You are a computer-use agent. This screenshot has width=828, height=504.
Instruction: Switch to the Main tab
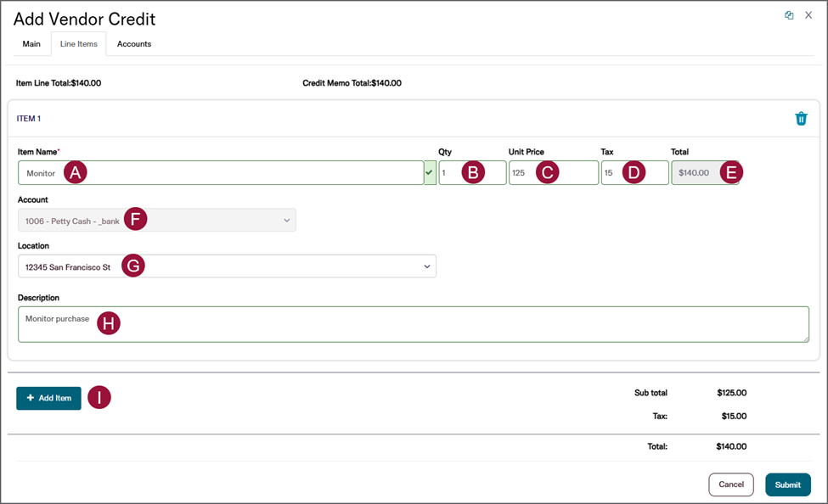(31, 44)
